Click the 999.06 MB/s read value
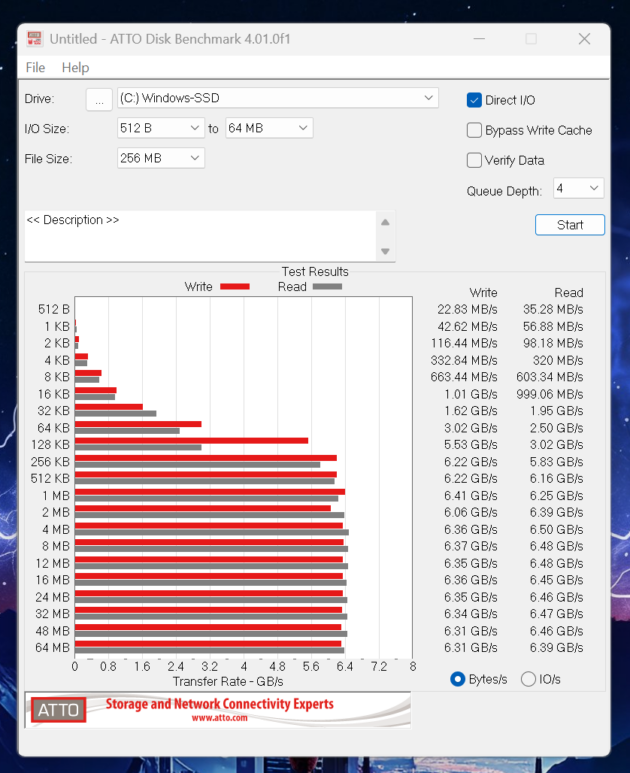 550,394
